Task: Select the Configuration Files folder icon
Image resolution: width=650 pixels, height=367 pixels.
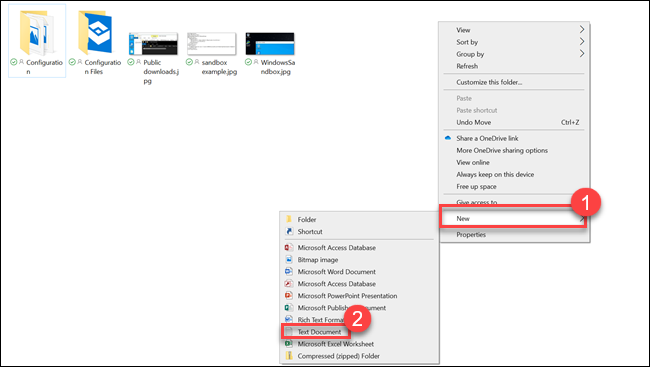Action: (95, 32)
